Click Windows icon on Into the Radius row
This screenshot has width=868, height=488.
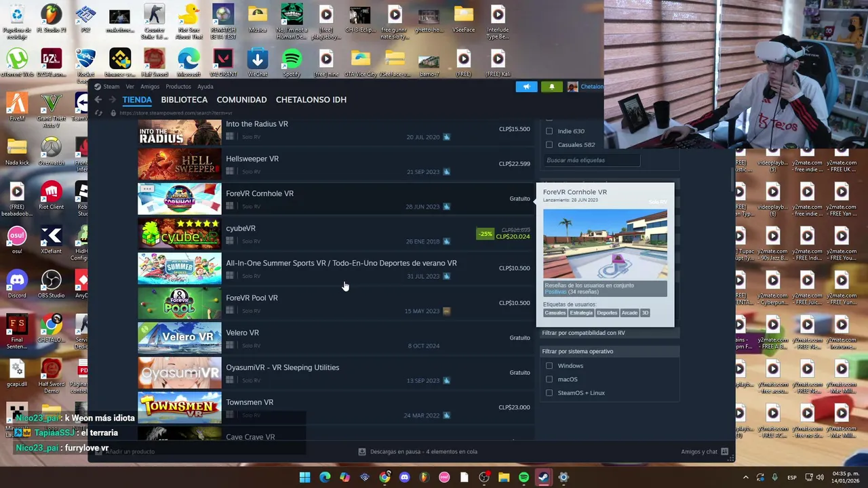(x=230, y=136)
